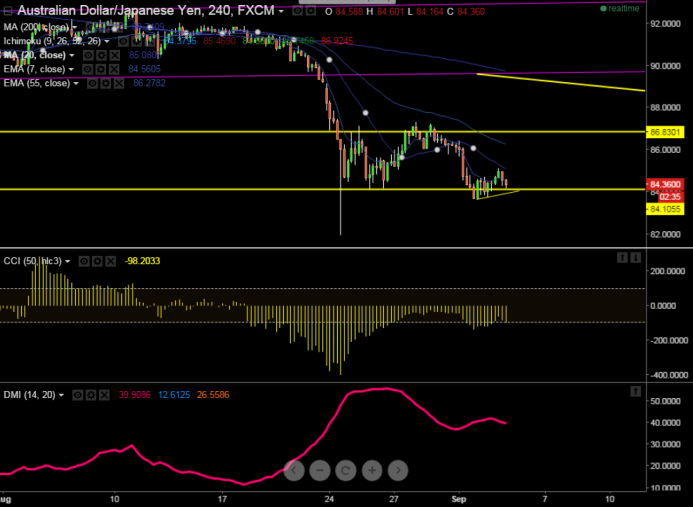Click the high value H 84.601
693x507 pixels.
pos(385,11)
